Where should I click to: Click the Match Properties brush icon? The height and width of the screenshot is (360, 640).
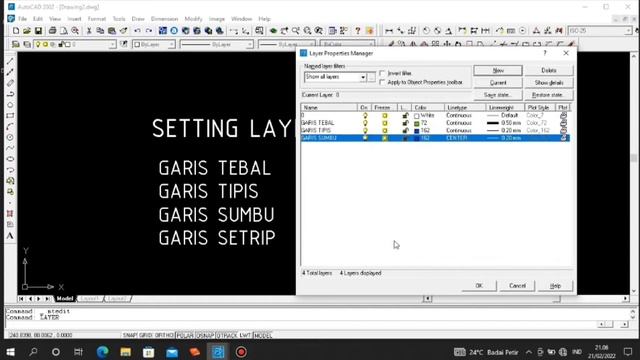[123, 31]
